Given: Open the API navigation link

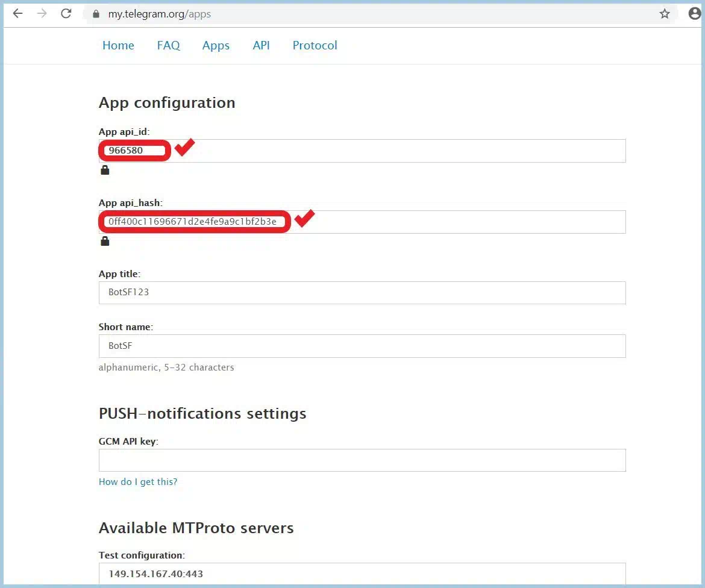Looking at the screenshot, I should coord(261,46).
